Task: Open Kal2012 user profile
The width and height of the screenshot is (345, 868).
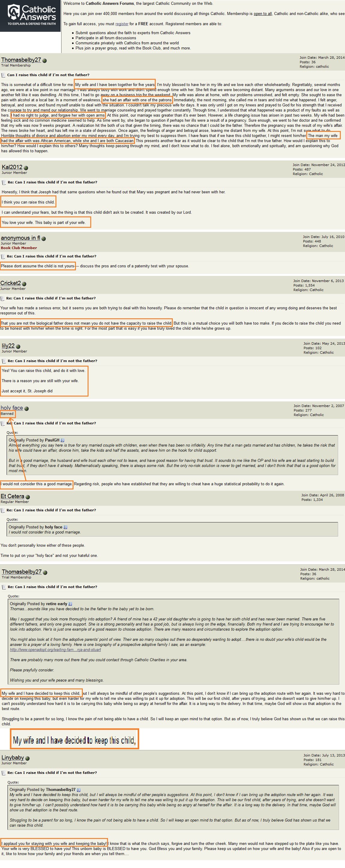Action: pos(12,167)
